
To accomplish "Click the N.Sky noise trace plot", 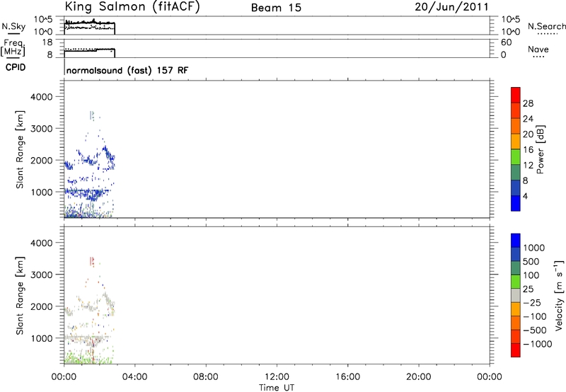I will (x=90, y=25).
